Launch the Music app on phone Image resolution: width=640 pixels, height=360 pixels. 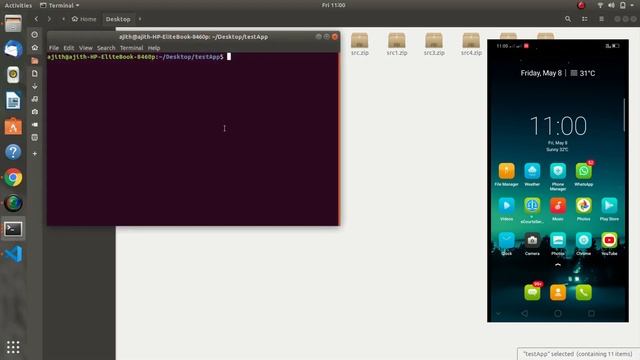(x=558, y=206)
